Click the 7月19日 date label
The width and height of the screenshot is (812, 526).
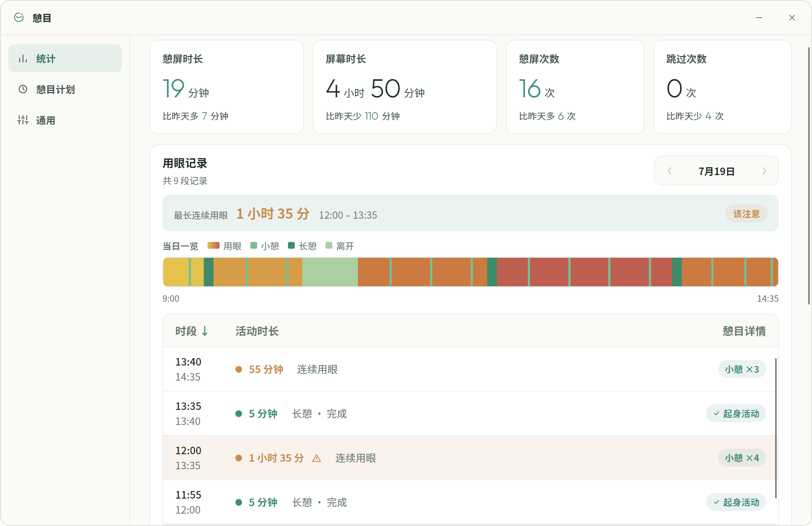(717, 171)
